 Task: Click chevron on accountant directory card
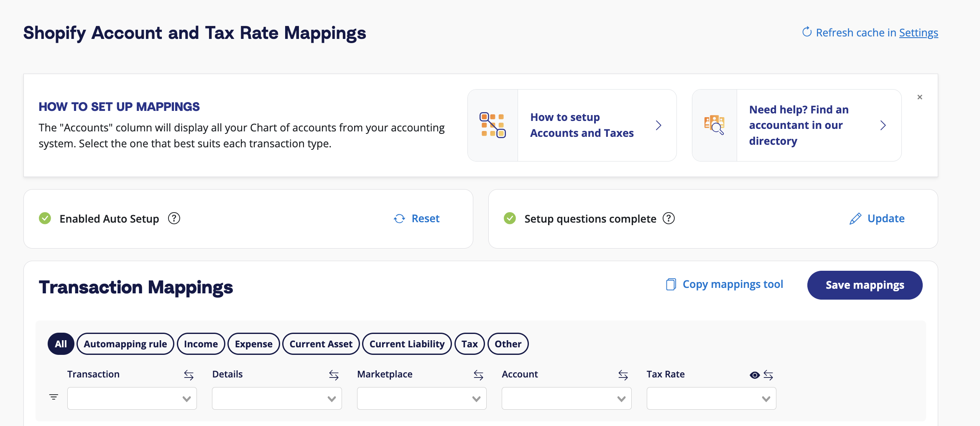tap(883, 125)
